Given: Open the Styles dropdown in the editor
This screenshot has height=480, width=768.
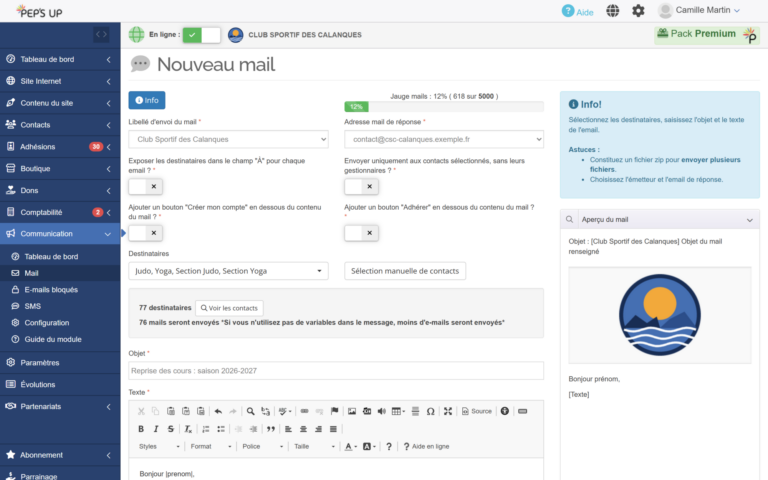Looking at the screenshot, I should [160, 446].
